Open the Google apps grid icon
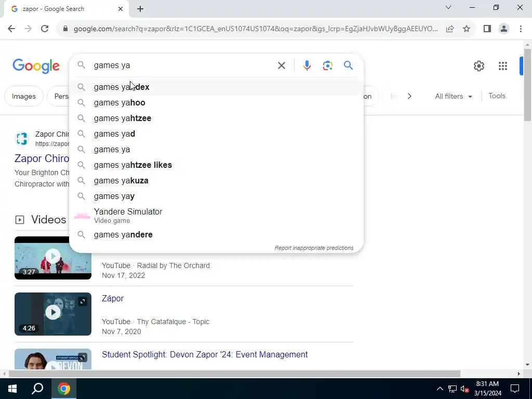Screen dimensions: 532x399 (502, 66)
